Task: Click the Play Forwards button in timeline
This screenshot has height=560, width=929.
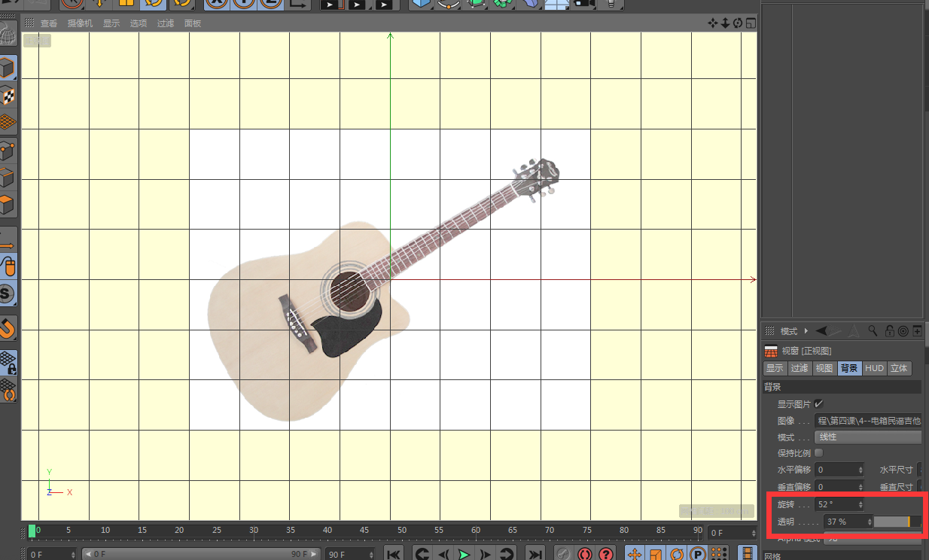Action: (x=464, y=555)
